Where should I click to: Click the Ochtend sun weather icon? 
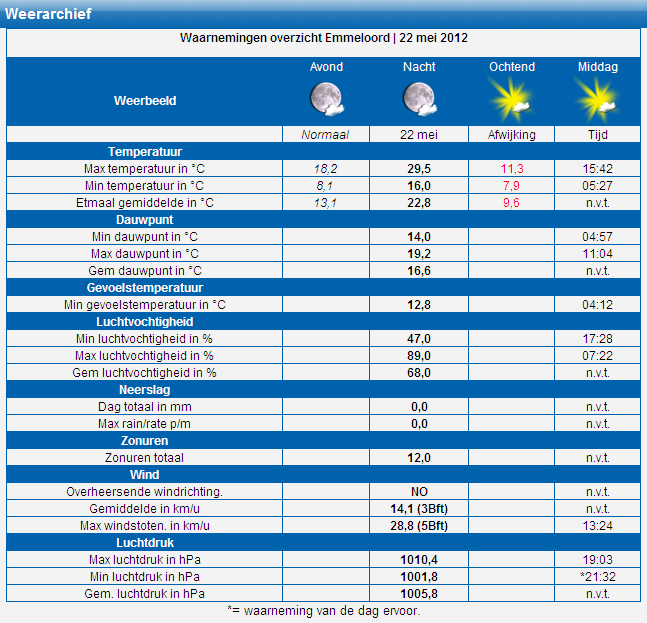pyautogui.click(x=511, y=99)
